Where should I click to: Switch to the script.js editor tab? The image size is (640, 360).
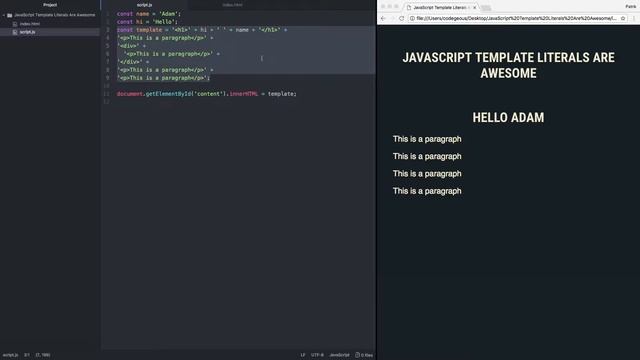click(x=144, y=5)
